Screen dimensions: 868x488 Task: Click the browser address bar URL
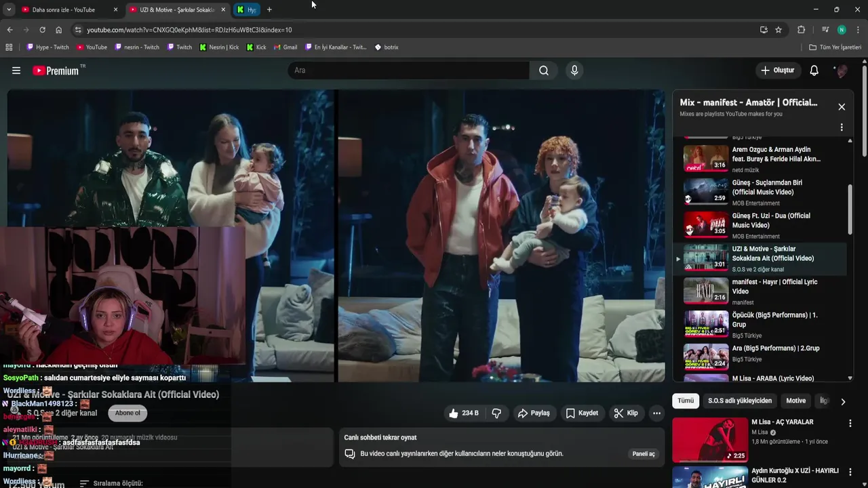(189, 30)
